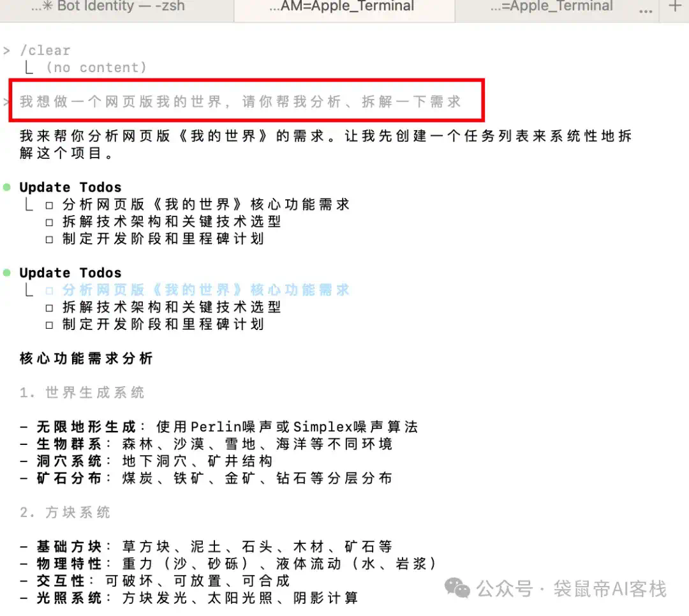Click the section title 2. 方块系统
Viewport: 689px width, 616px height.
point(64,512)
